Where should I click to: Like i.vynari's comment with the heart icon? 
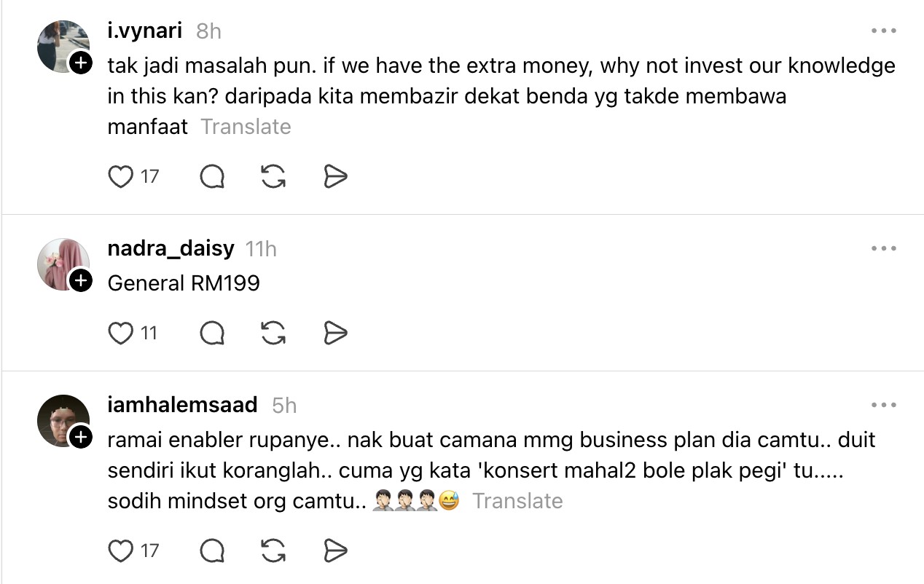(121, 177)
